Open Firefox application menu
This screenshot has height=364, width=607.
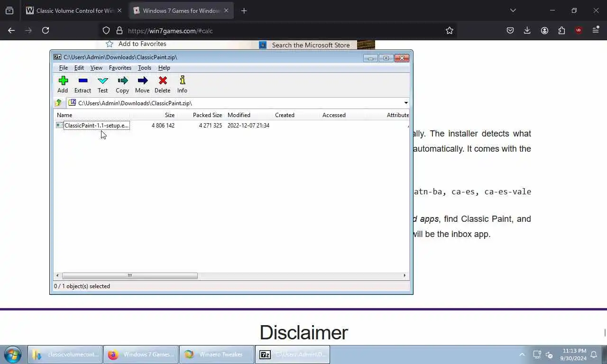(x=596, y=30)
